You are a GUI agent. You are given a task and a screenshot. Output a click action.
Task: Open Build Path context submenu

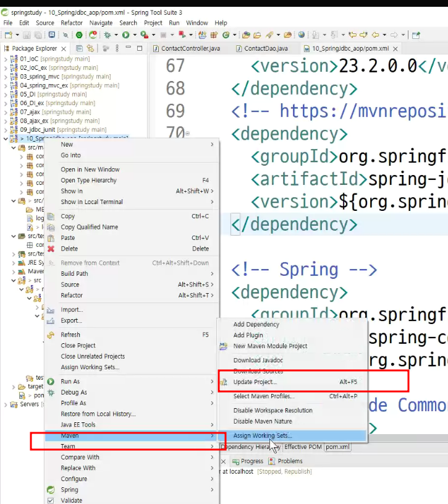pyautogui.click(x=132, y=273)
